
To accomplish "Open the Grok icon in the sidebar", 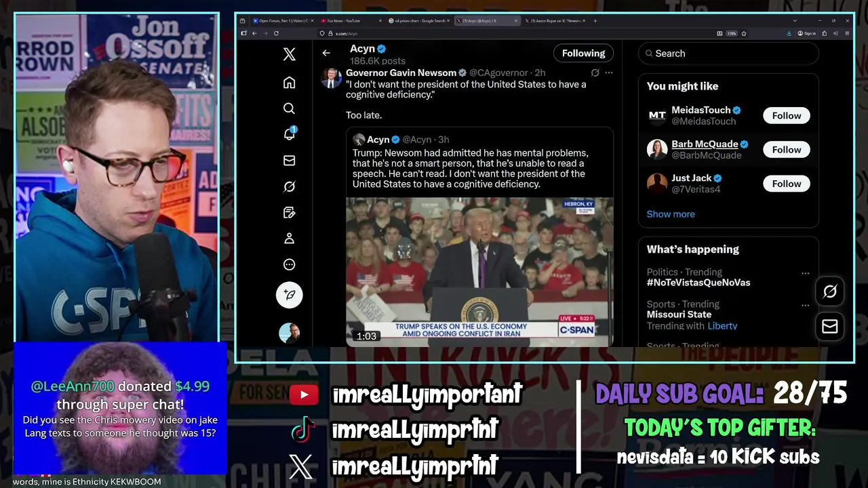I will click(x=289, y=186).
